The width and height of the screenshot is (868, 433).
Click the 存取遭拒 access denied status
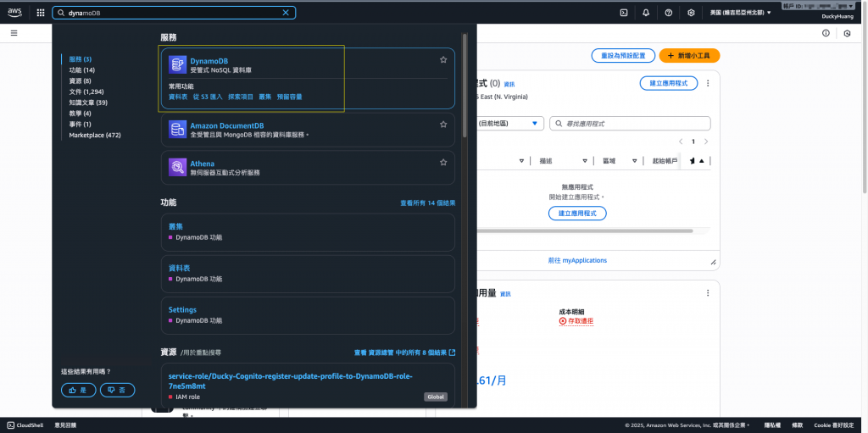pos(576,321)
